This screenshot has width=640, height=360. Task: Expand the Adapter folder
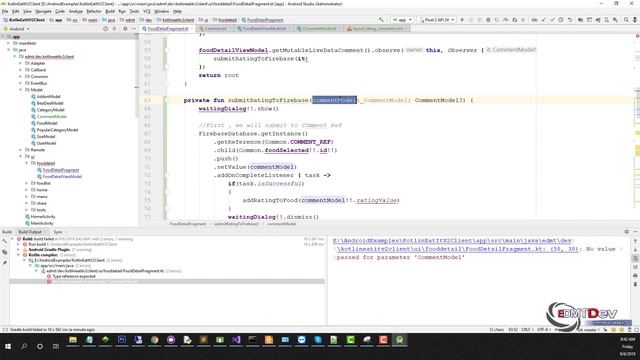click(x=20, y=63)
